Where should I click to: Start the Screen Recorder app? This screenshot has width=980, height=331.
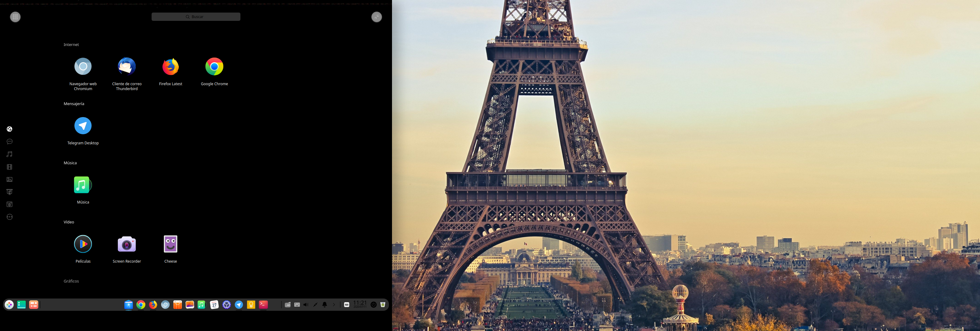point(127,244)
